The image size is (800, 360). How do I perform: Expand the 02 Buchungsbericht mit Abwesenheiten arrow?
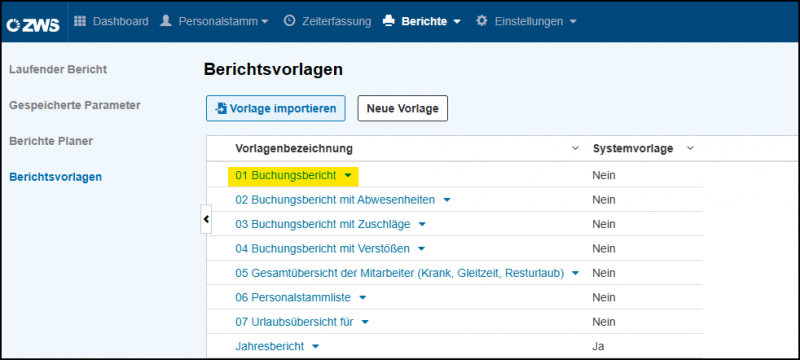447,200
